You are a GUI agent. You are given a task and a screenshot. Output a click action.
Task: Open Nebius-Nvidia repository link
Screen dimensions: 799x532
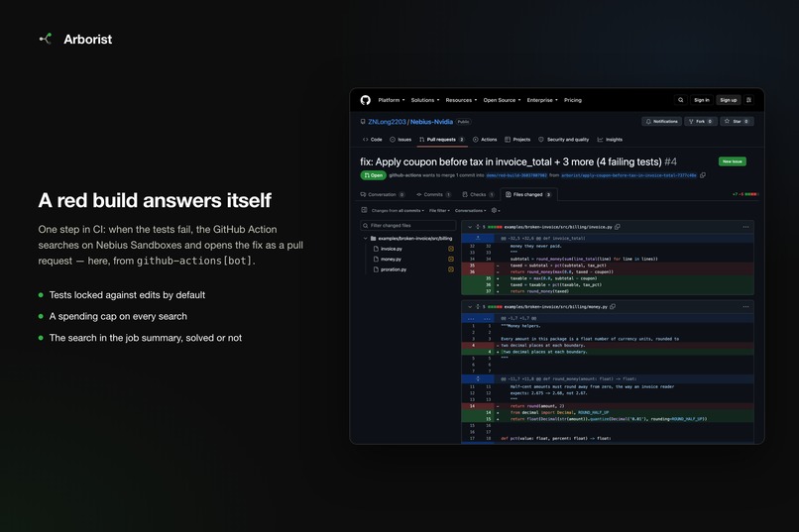(x=431, y=122)
